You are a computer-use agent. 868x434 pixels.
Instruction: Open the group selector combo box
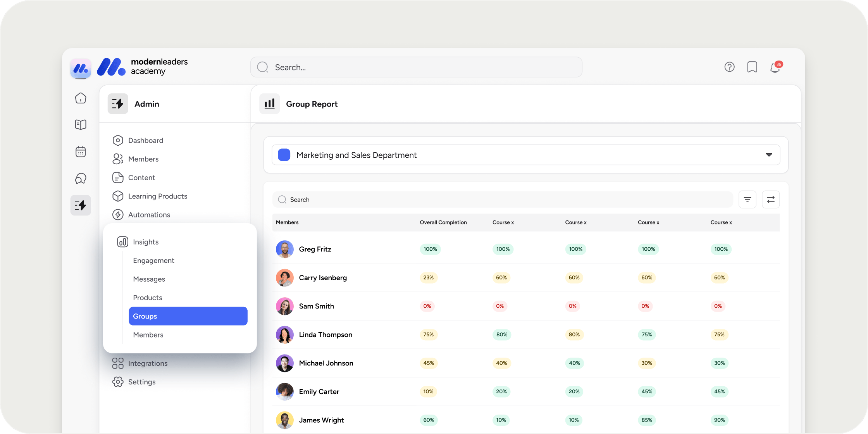[x=526, y=155]
